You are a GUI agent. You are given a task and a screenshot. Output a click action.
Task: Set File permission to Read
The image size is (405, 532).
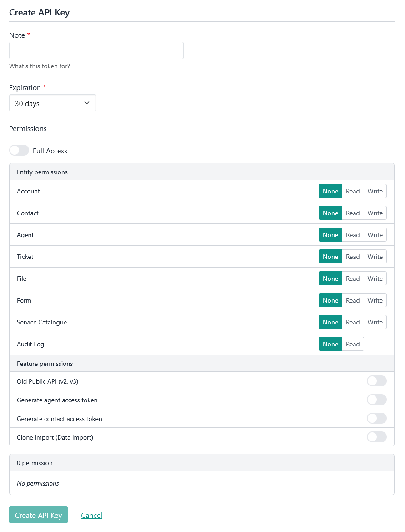click(353, 279)
